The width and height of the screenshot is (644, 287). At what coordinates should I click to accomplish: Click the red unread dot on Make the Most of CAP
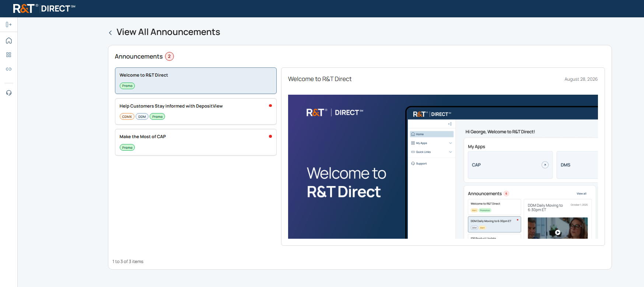(x=270, y=136)
